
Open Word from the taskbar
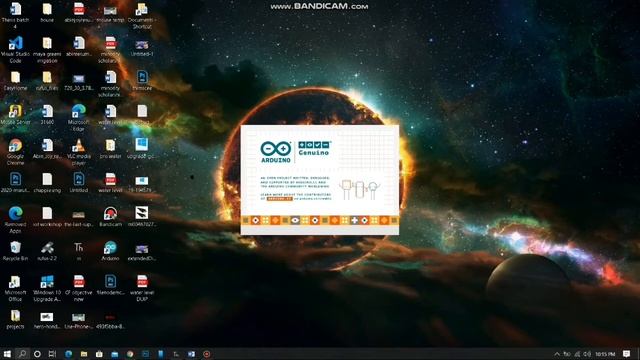point(191,354)
